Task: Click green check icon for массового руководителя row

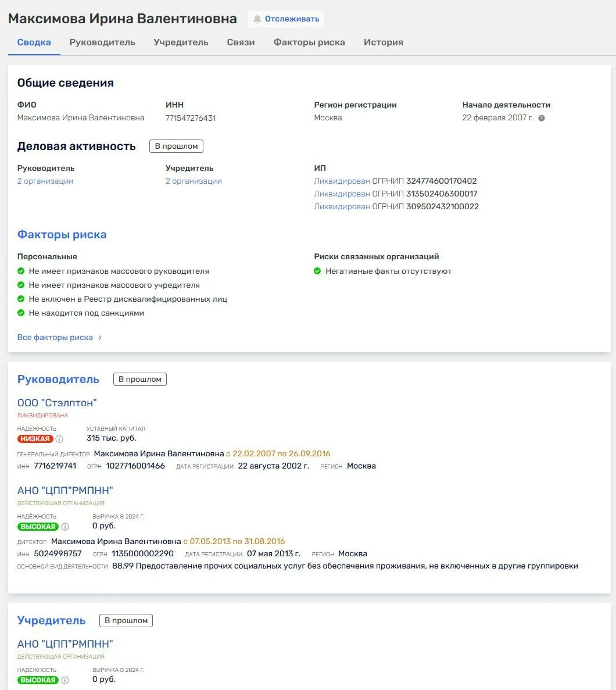Action: [x=21, y=271]
